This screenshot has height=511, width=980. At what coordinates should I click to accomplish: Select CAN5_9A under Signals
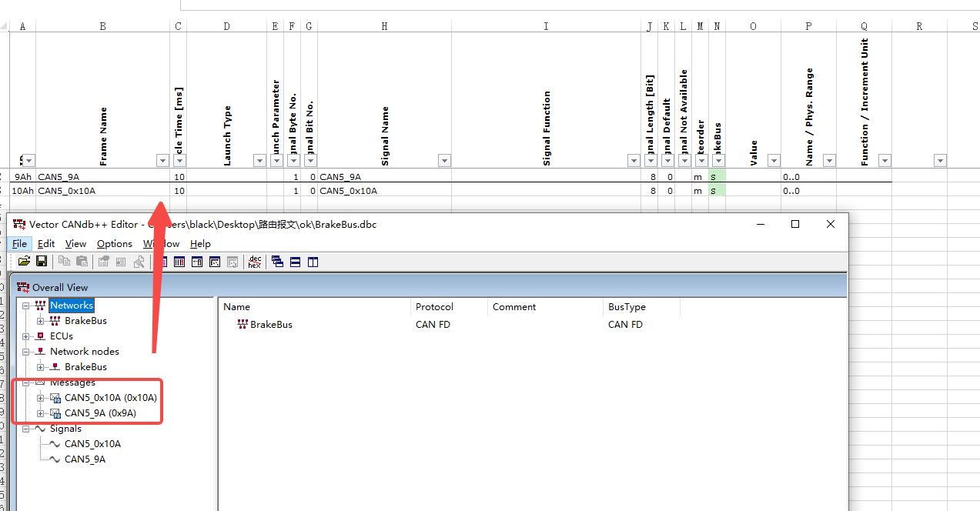click(x=85, y=459)
